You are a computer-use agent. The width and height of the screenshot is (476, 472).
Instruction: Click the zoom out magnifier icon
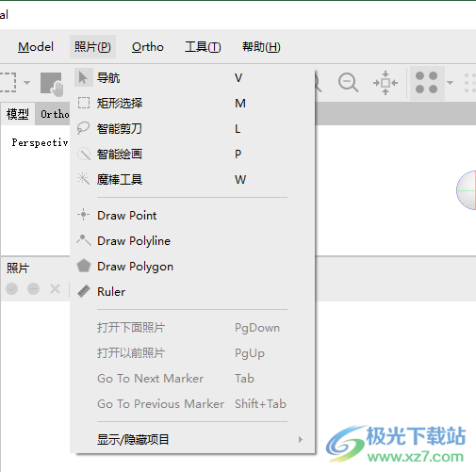[x=348, y=83]
